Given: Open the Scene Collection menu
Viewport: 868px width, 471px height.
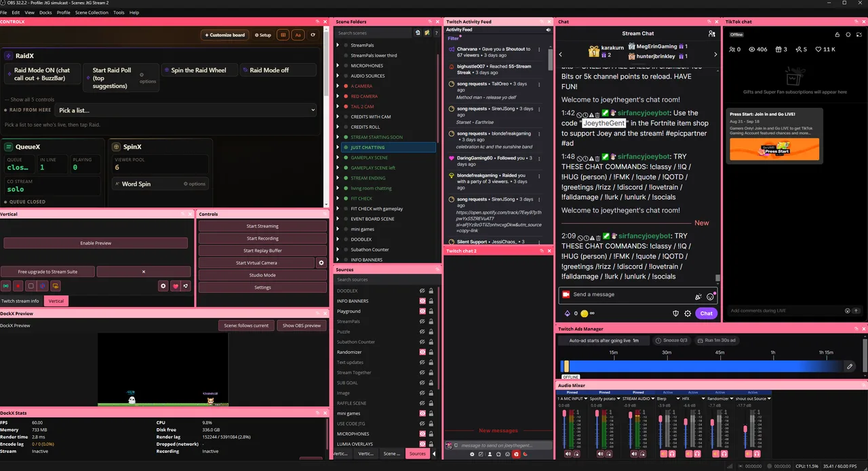Looking at the screenshot, I should (x=92, y=12).
